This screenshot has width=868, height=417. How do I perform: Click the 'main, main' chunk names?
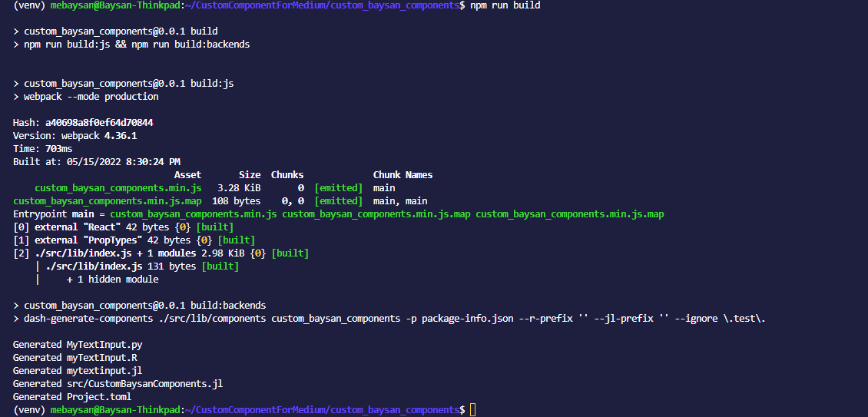point(400,201)
